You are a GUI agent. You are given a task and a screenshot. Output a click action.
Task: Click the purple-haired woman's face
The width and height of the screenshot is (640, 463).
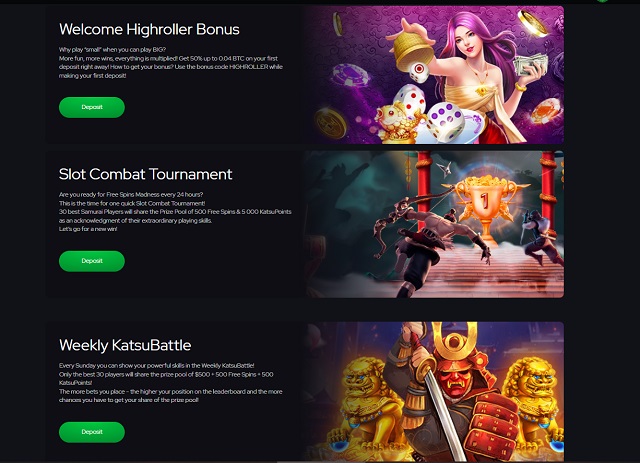pyautogui.click(x=466, y=41)
